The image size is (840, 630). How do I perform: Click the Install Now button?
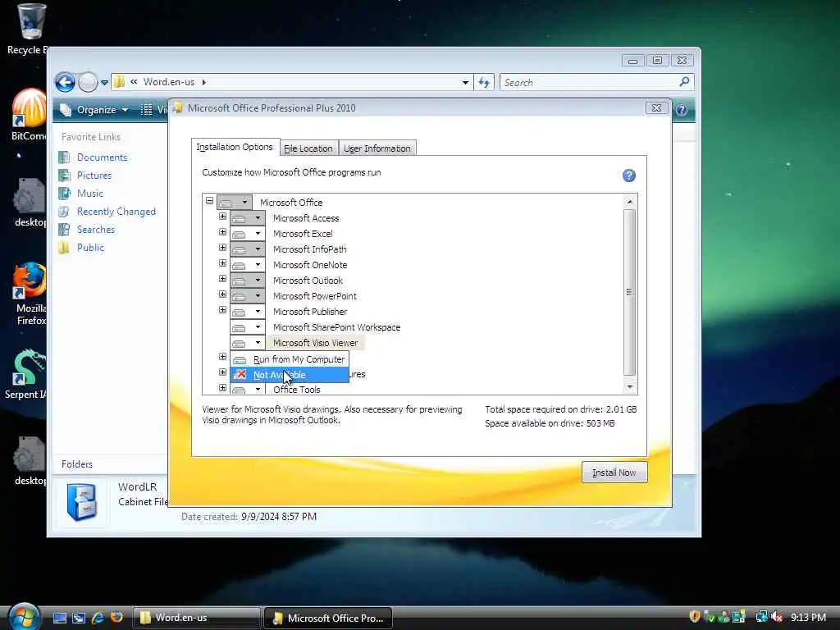tap(614, 472)
